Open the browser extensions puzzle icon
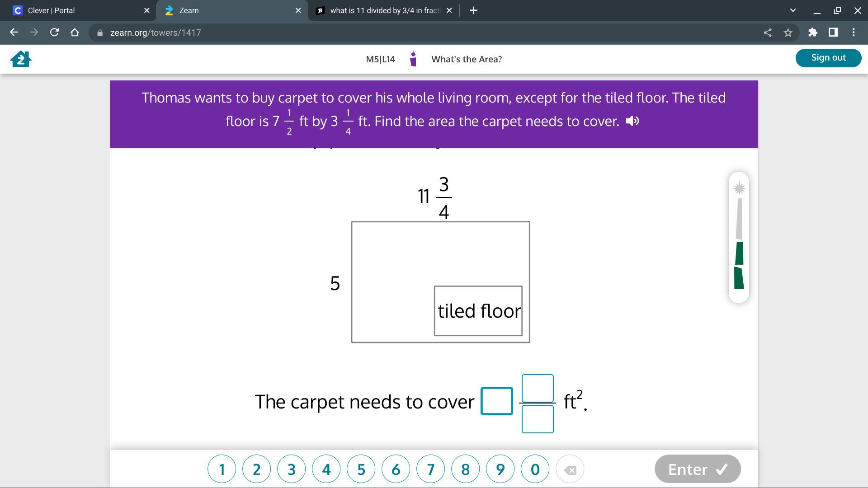 (812, 33)
